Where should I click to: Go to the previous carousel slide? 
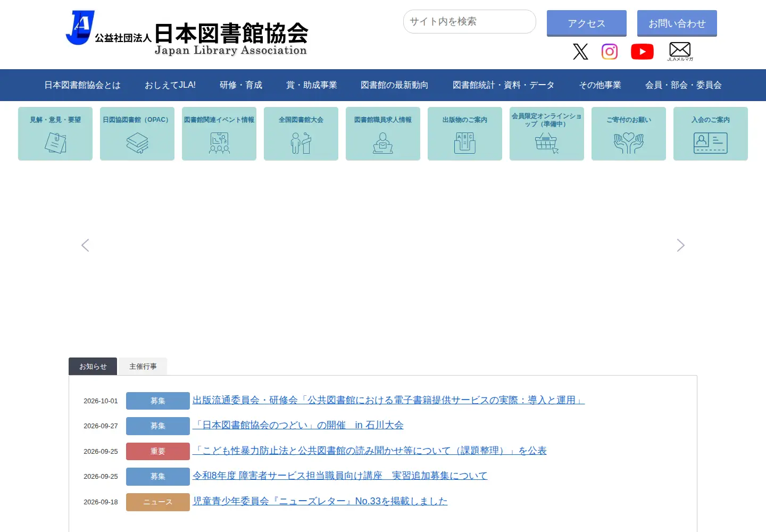pyautogui.click(x=85, y=245)
